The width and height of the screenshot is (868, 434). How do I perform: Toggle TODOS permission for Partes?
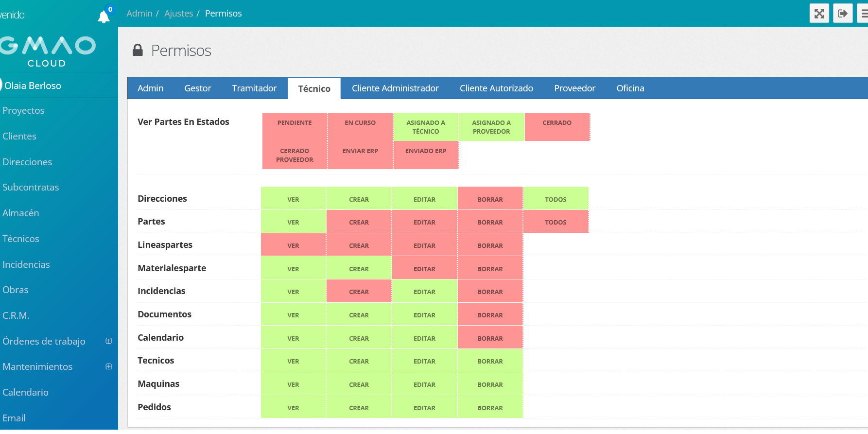point(556,222)
